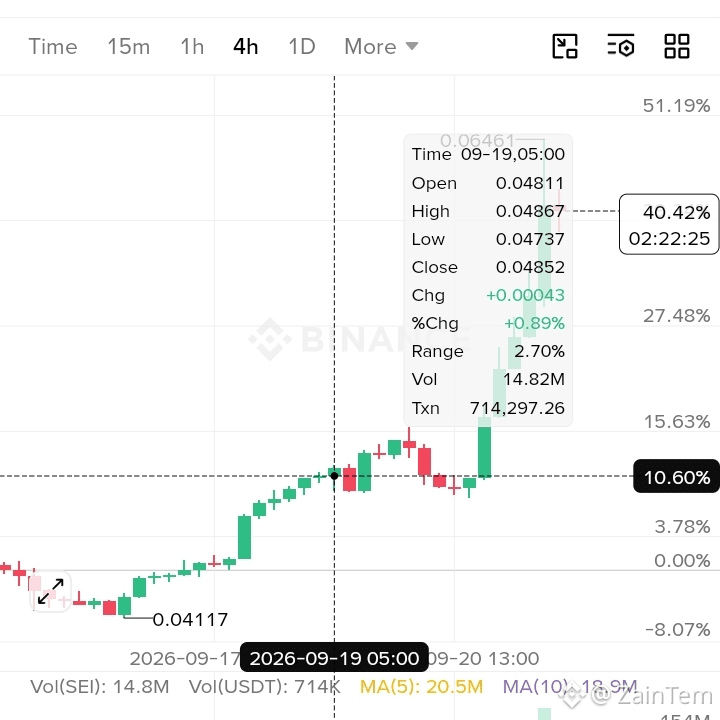720x720 pixels.
Task: Click the 10.60% crosshair price label
Action: click(x=676, y=477)
